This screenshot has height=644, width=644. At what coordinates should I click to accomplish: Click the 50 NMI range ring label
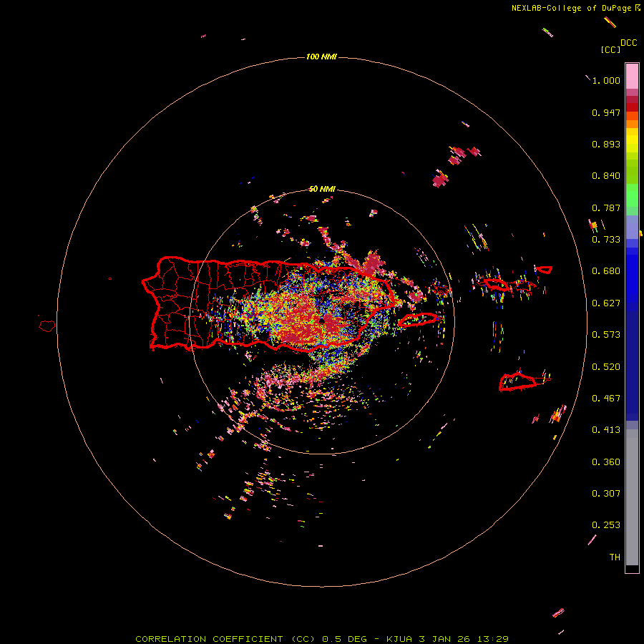pyautogui.click(x=322, y=189)
